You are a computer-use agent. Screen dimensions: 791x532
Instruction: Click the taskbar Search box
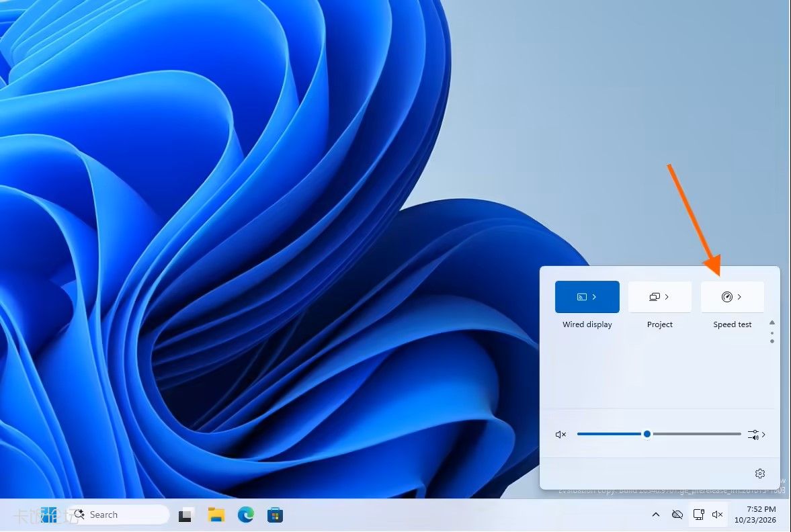pos(118,515)
